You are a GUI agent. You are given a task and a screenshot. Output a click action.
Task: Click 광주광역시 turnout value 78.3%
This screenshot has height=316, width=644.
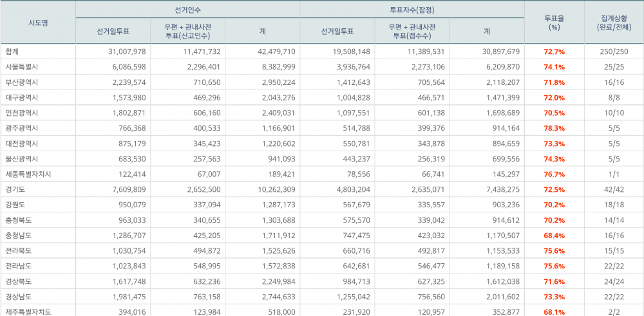(x=554, y=128)
